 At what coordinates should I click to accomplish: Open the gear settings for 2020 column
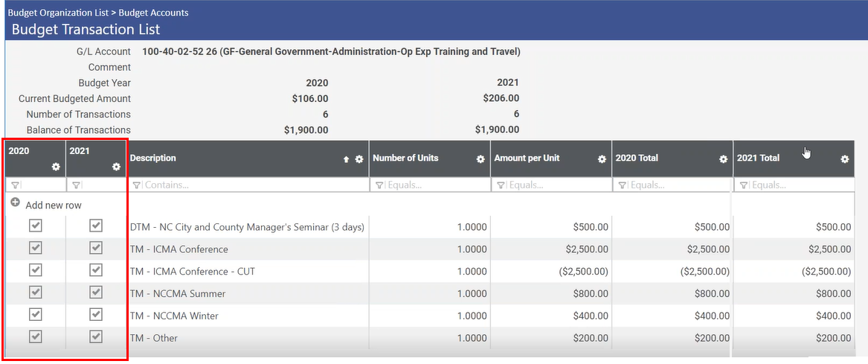(55, 167)
